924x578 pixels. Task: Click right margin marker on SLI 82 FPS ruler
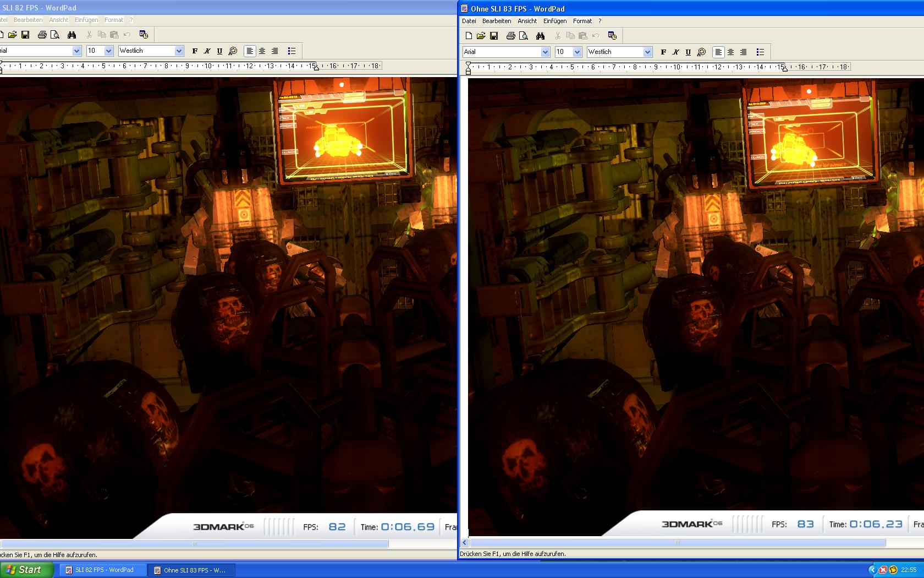coord(316,68)
